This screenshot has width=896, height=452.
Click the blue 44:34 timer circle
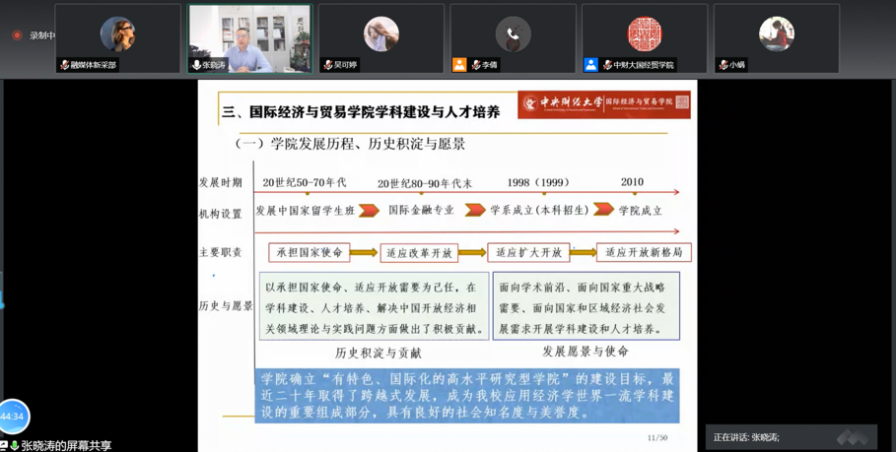pos(12,416)
